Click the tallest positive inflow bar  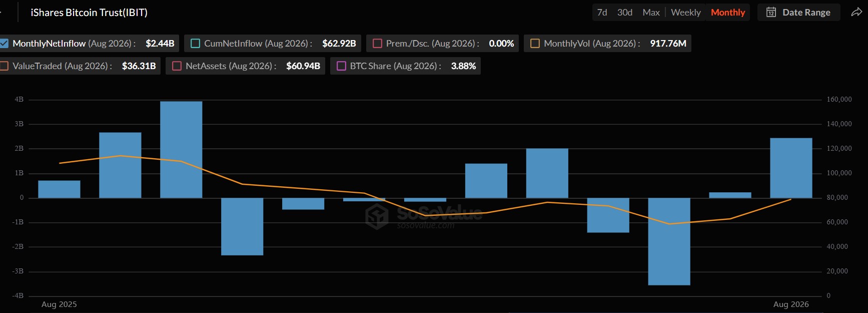tap(181, 150)
